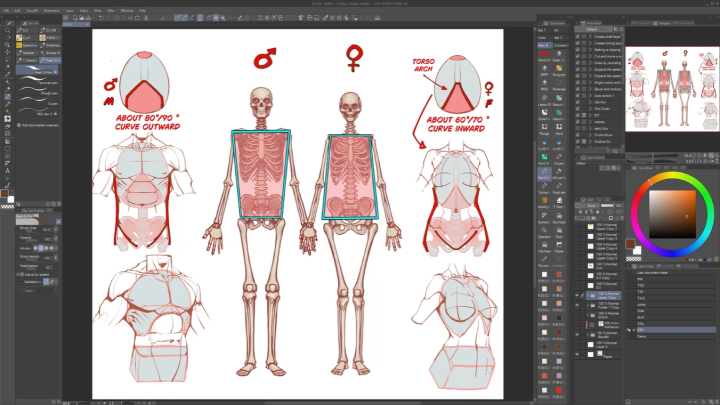Toggle checkbox for Outline Fix action
The width and height of the screenshot is (720, 405).
coord(578,141)
